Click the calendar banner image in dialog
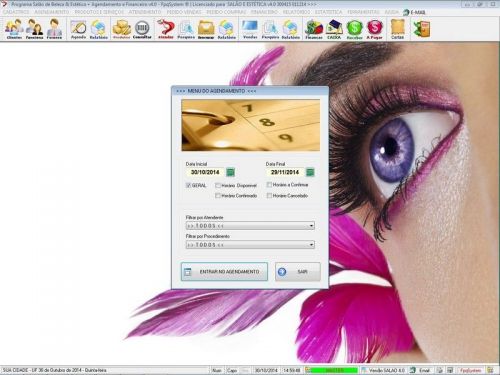The image size is (500, 375). [251, 125]
